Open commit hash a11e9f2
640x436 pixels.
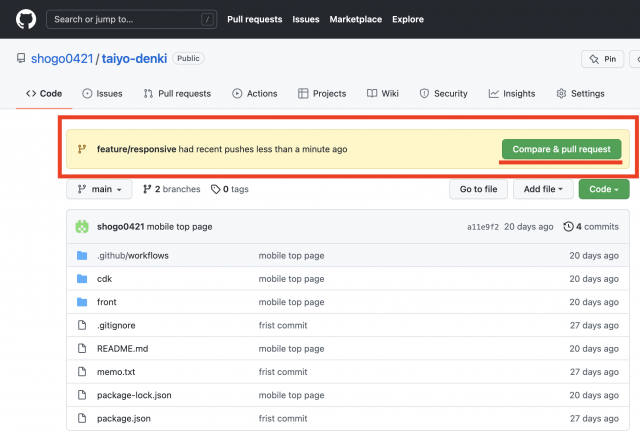(483, 227)
